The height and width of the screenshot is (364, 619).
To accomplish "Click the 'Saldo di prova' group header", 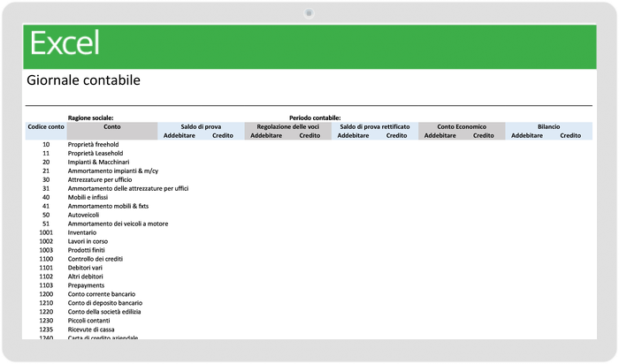I will point(201,126).
